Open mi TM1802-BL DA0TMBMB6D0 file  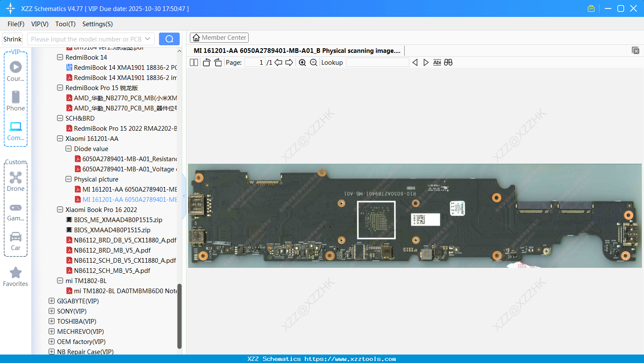(x=121, y=291)
